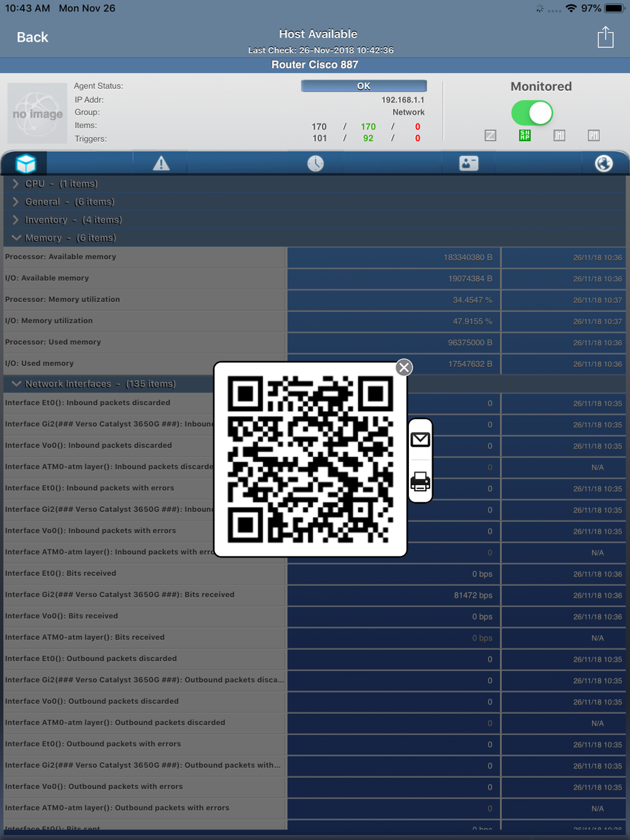Collapse the Memory (6 items) group
This screenshot has height=840, width=630.
[315, 238]
